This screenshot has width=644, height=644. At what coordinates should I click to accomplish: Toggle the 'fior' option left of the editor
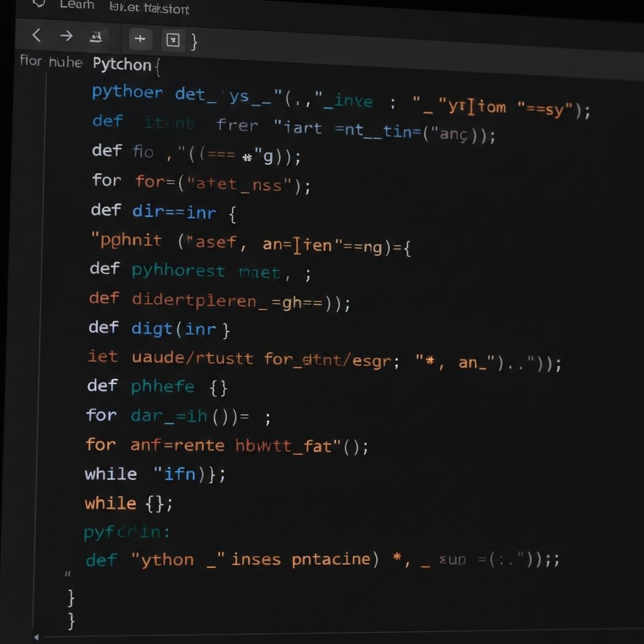point(30,62)
